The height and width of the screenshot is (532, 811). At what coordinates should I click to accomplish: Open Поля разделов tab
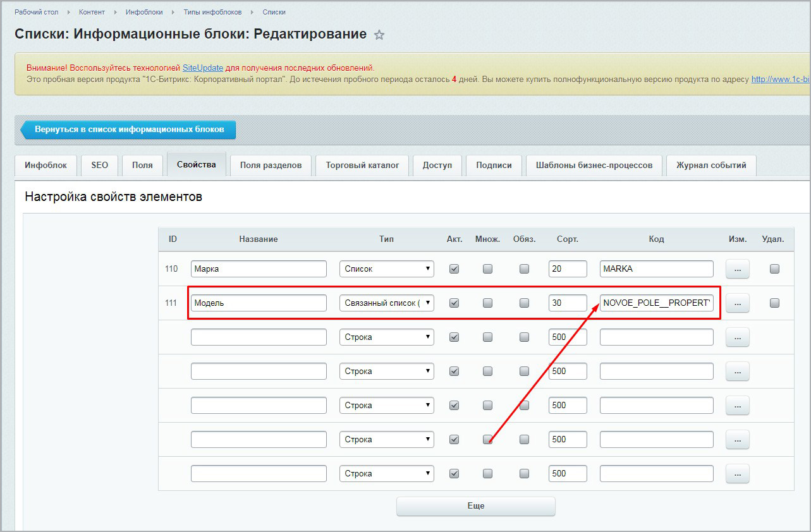click(271, 166)
